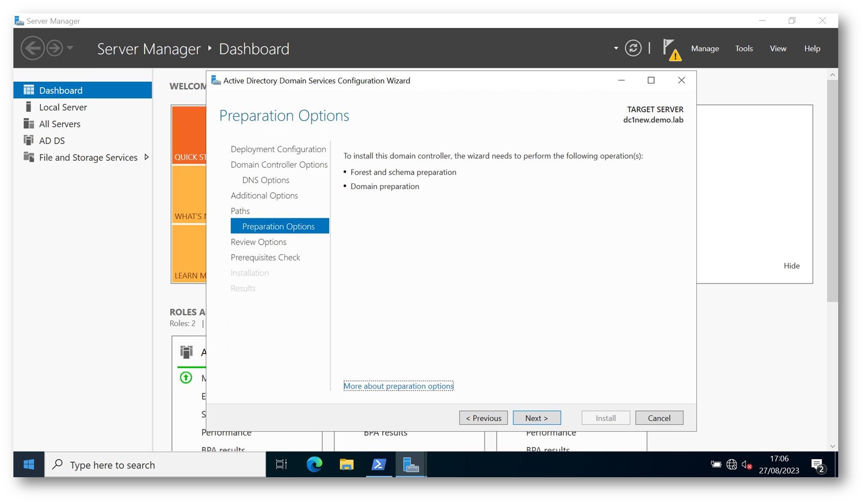Open the navigation history dropdown arrow

pos(70,48)
